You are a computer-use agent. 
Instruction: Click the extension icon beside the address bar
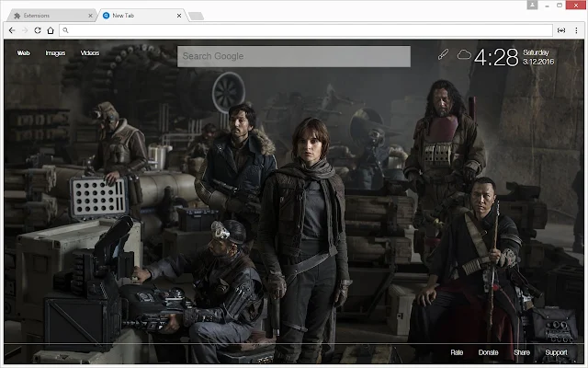point(561,30)
